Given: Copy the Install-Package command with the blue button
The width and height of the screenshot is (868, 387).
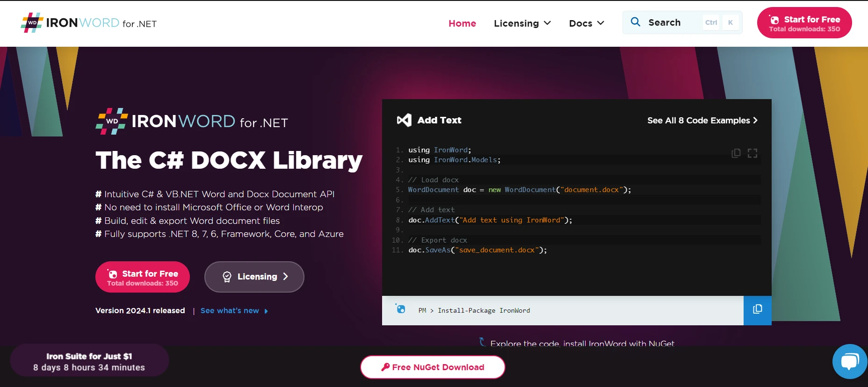Looking at the screenshot, I should (x=757, y=310).
